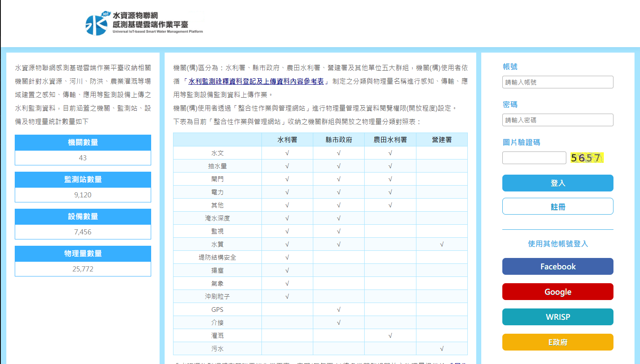
Task: Click the Facebook login button
Action: (x=557, y=266)
